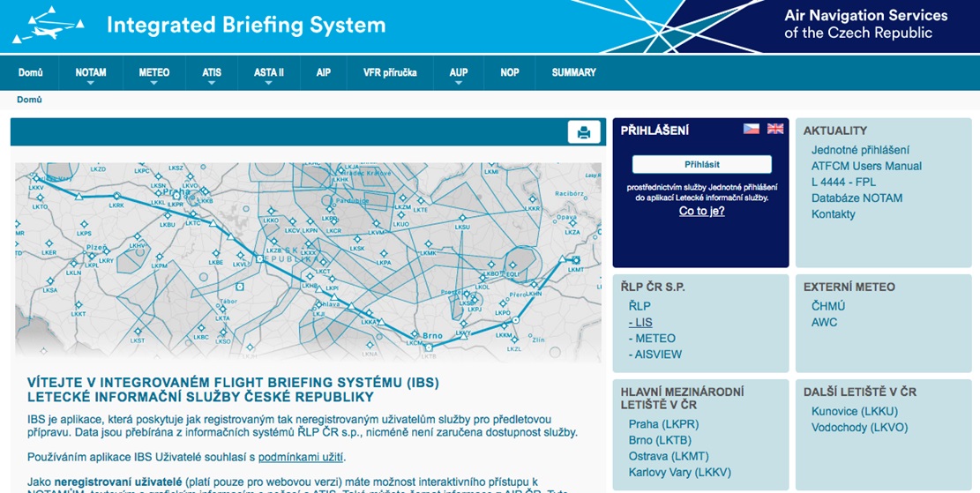Viewport: 980px width, 493px height.
Task: Open the Databáze NOTAM link
Action: point(857,198)
